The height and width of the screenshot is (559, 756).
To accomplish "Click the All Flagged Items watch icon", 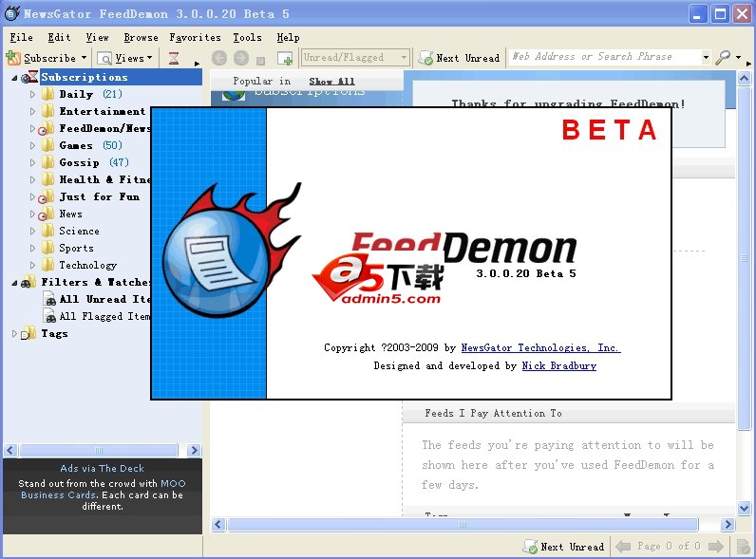I will [50, 316].
